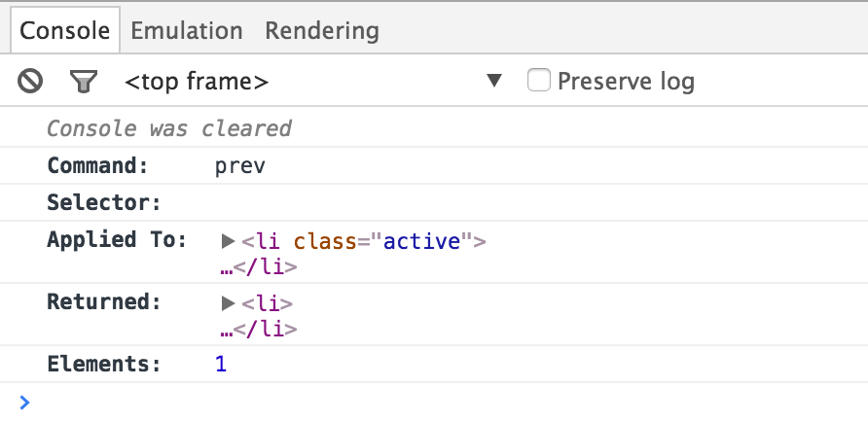
Task: Open the <top frame> context dropdown
Action: pos(311,82)
